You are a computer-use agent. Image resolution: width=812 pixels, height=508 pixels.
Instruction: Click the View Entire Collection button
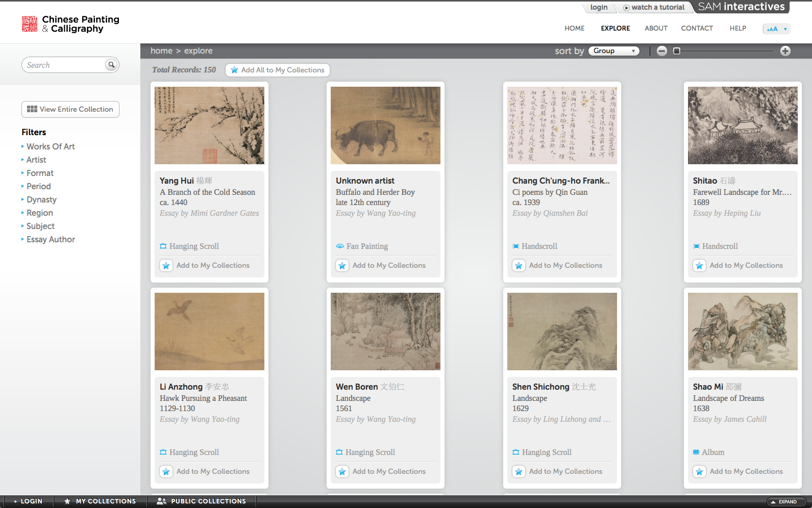coord(70,110)
